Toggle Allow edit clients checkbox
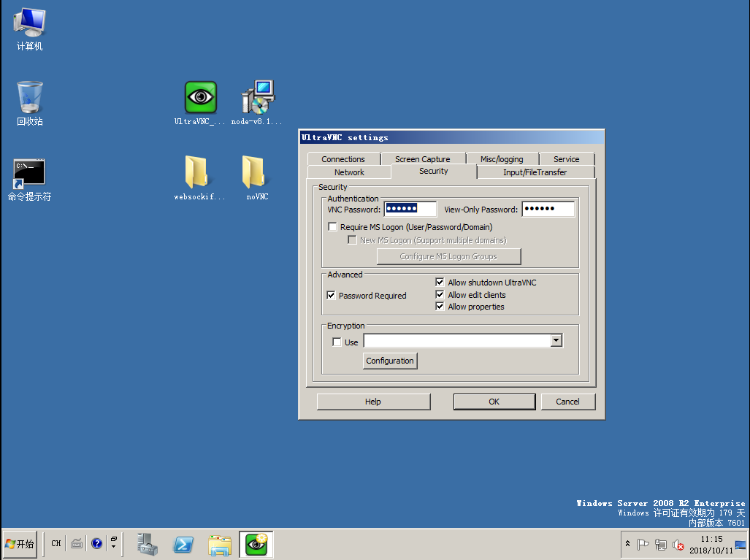The width and height of the screenshot is (750, 560). (x=440, y=294)
